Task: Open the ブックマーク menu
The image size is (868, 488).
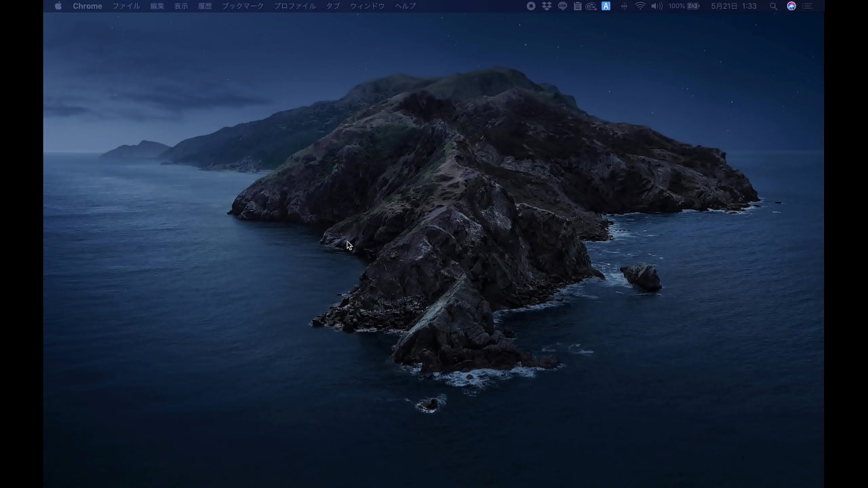Action: [243, 6]
